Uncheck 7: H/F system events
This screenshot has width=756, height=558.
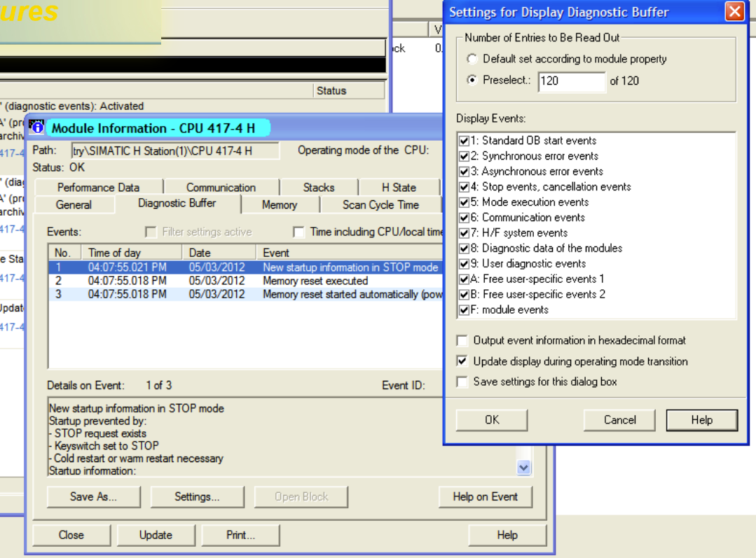(464, 233)
